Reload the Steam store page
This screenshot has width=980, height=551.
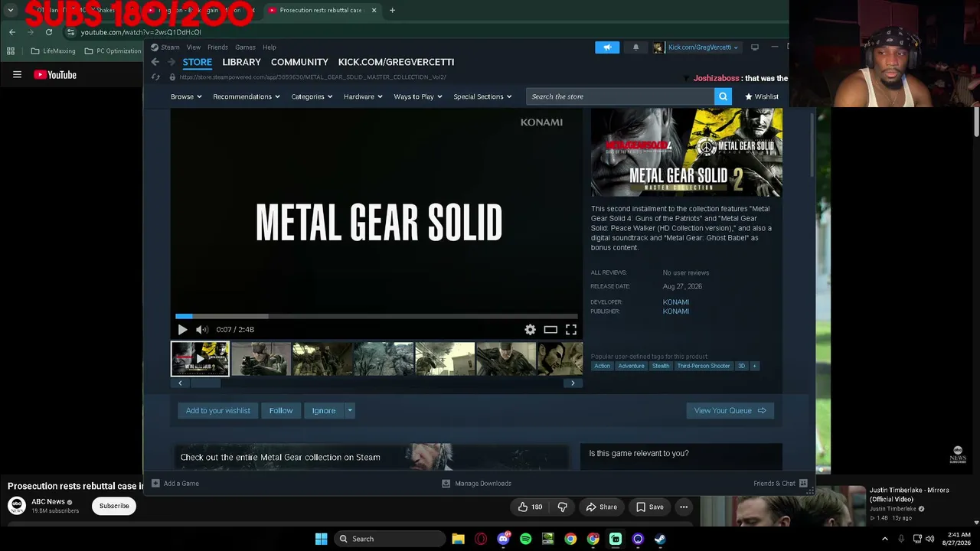(155, 77)
